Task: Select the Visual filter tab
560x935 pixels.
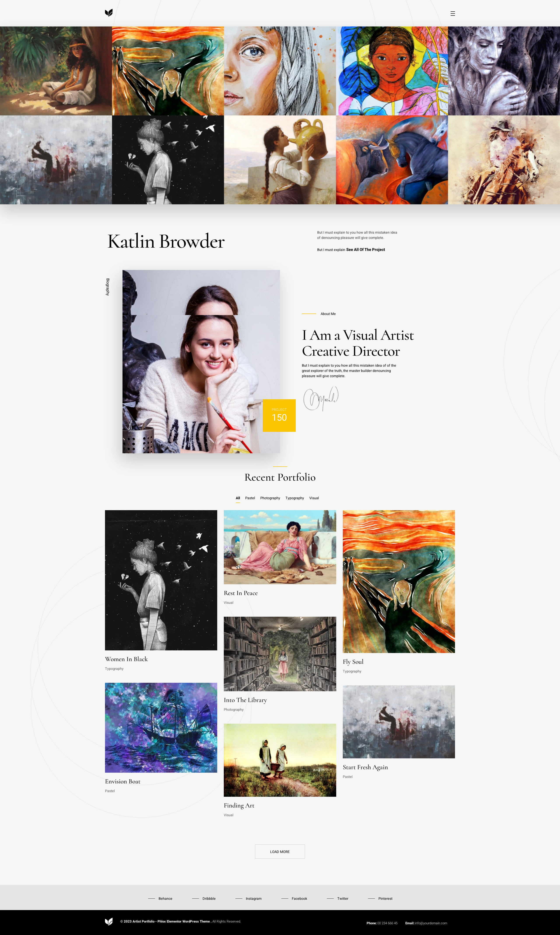Action: pos(314,498)
